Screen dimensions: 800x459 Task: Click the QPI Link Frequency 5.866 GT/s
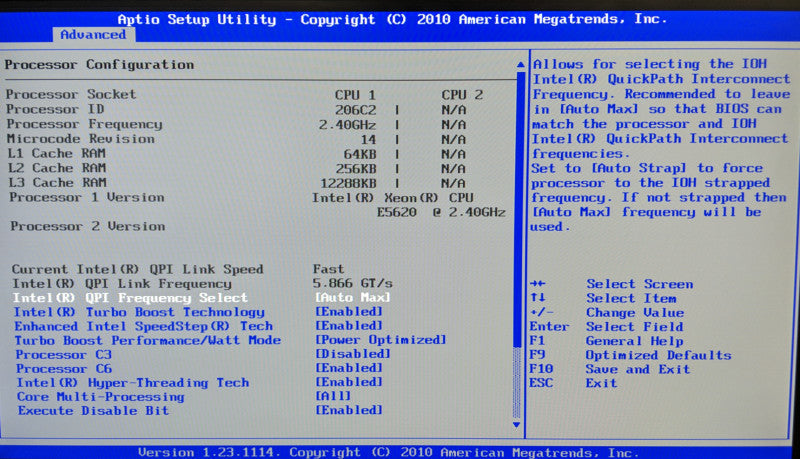tap(353, 283)
